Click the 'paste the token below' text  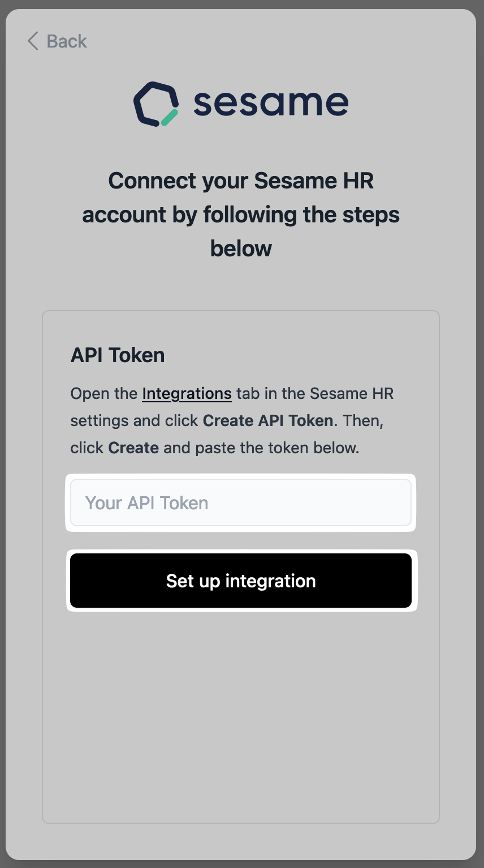pyautogui.click(x=277, y=448)
